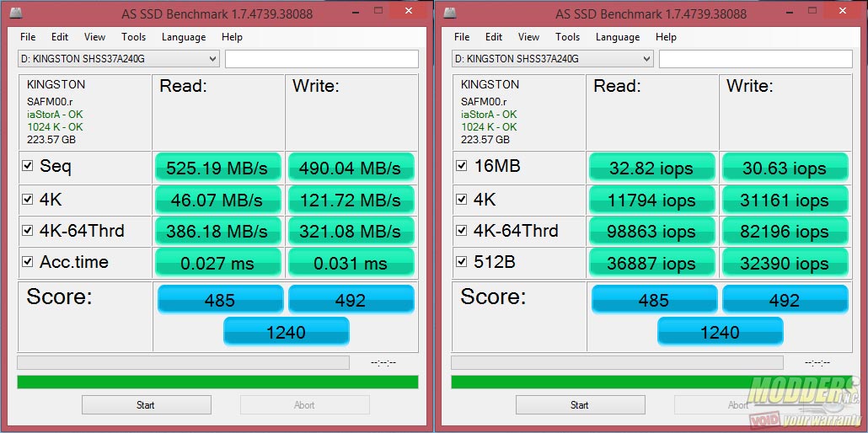Viewport: 868px width, 433px height.
Task: Open Help menu in right window
Action: point(666,37)
